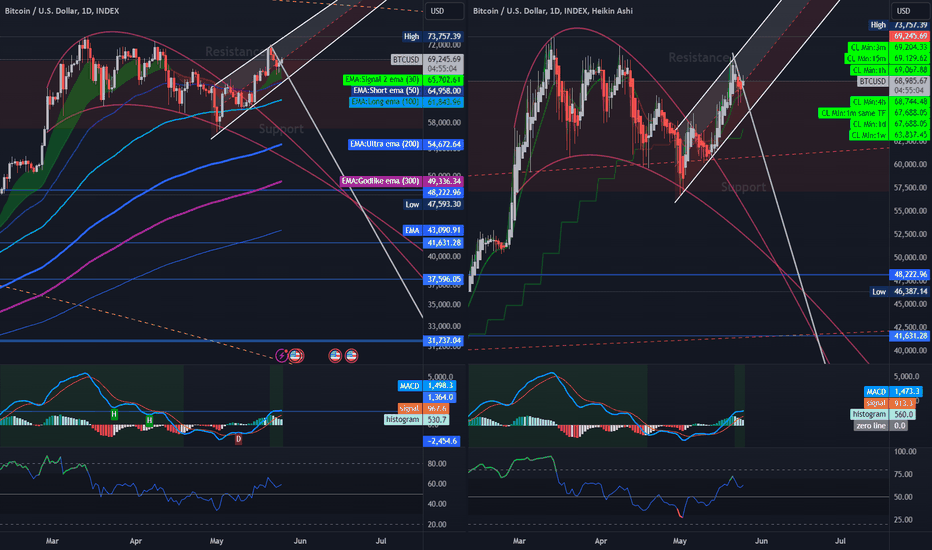Click the red 69,245.69 price label on right chart
This screenshot has height=550, width=932.
click(x=909, y=36)
